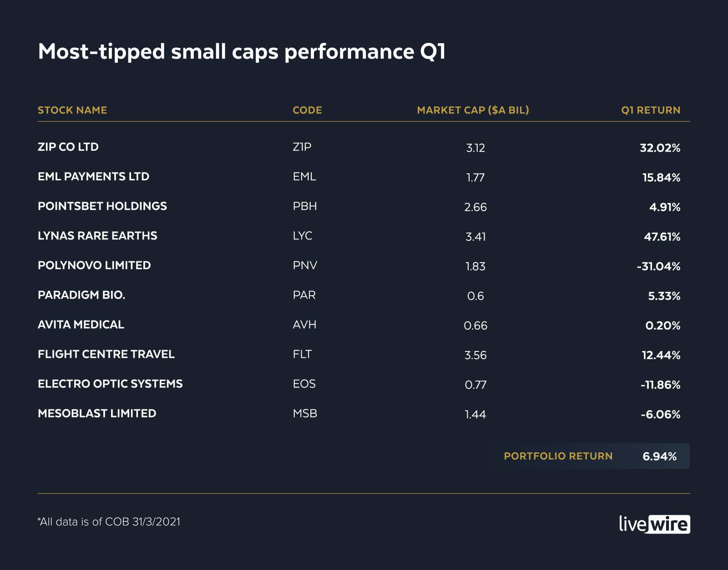Select FLIGHT CENTRE TRAVEL stock name
The image size is (728, 570).
(106, 354)
